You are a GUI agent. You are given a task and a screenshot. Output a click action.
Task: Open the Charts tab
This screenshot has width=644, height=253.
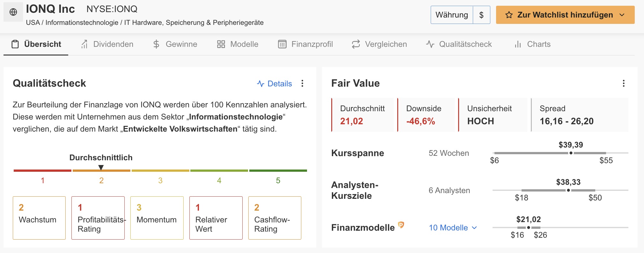[x=532, y=44]
